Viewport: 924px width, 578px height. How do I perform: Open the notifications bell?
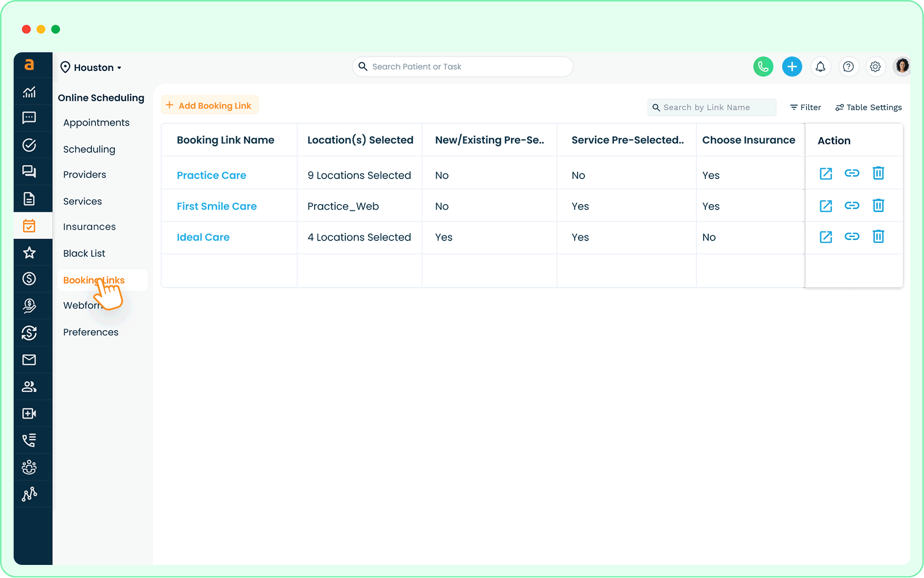pos(820,66)
